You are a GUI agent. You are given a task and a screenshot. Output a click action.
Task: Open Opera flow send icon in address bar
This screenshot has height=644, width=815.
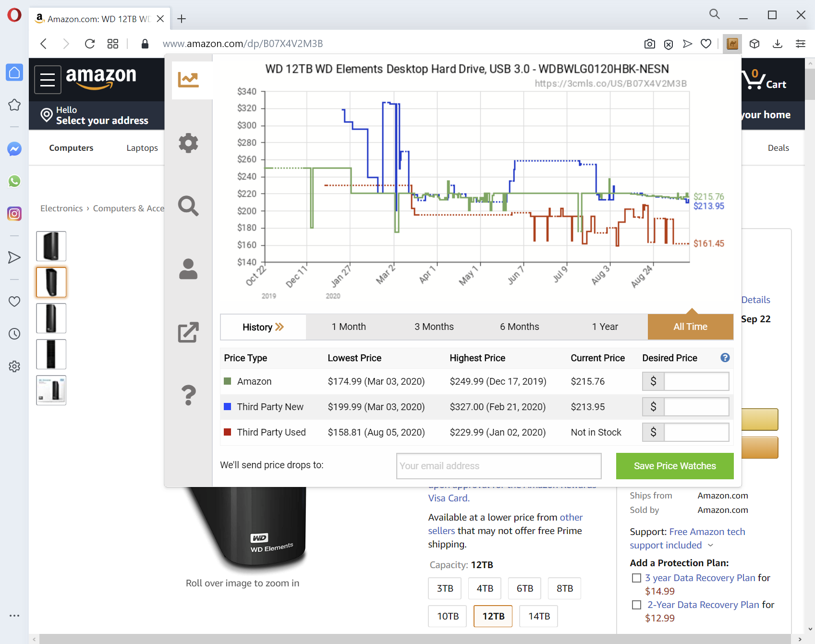[687, 44]
